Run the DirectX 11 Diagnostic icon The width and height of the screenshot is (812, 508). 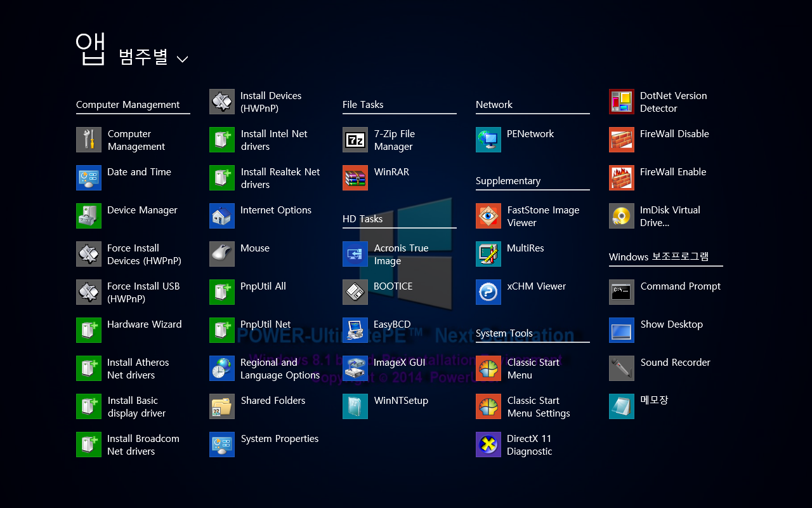tap(488, 444)
